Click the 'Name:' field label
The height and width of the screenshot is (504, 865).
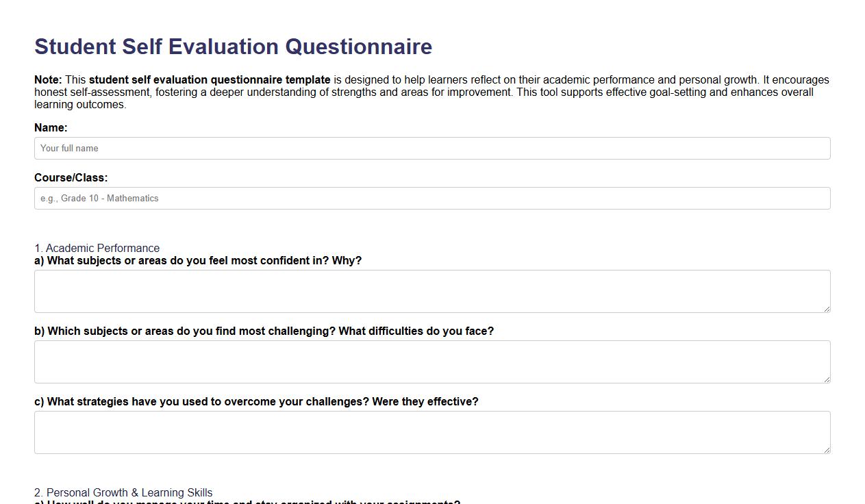point(50,127)
